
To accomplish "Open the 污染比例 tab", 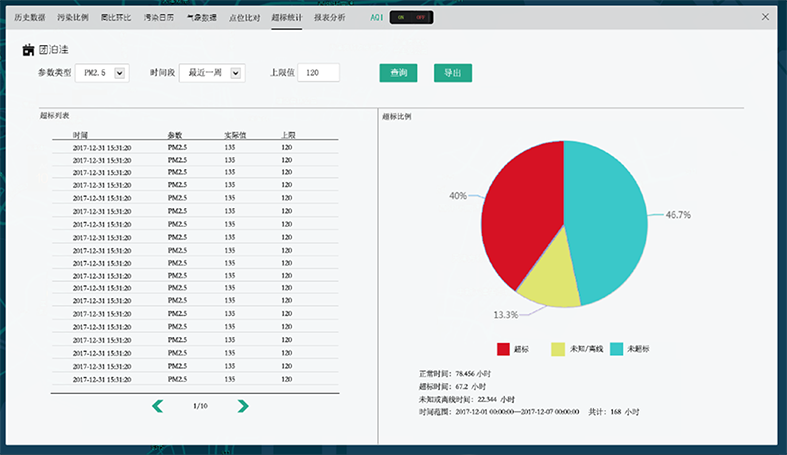I will pos(73,18).
